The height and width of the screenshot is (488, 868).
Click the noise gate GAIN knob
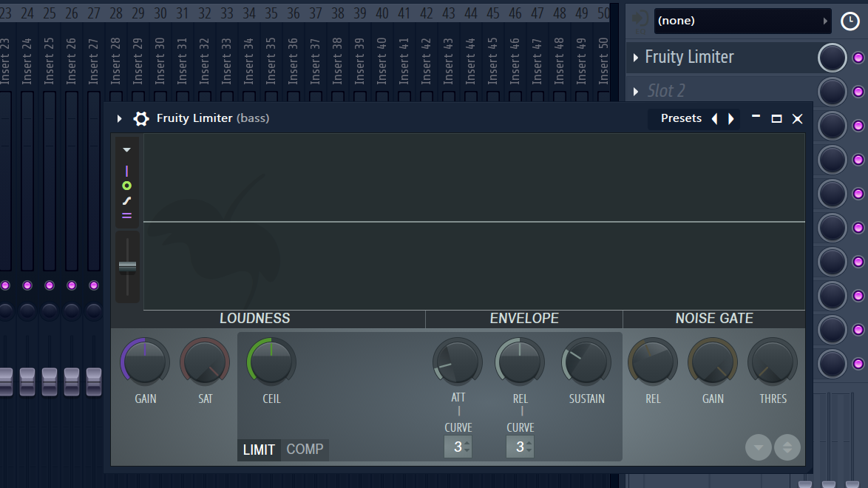(713, 362)
